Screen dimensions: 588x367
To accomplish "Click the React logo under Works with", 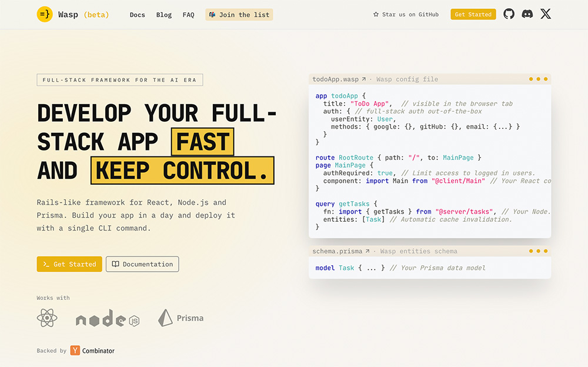I will pyautogui.click(x=47, y=318).
